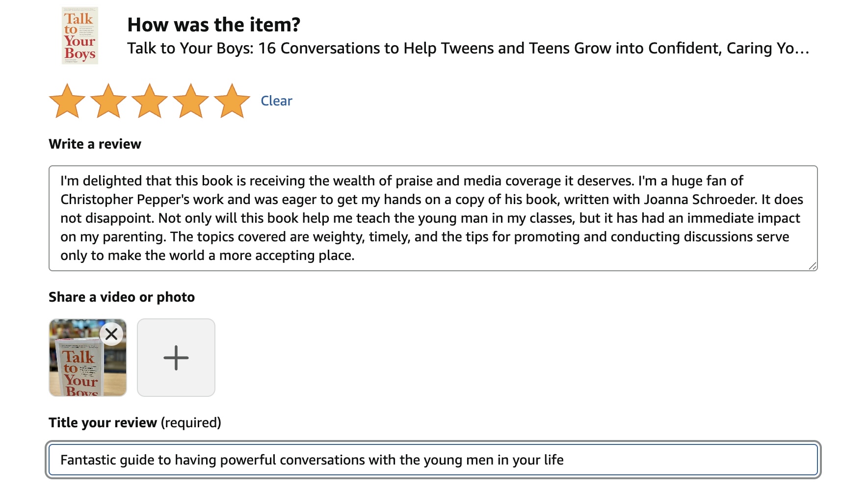Add another photo with plus button
Image resolution: width=868 pixels, height=493 pixels.
click(176, 358)
